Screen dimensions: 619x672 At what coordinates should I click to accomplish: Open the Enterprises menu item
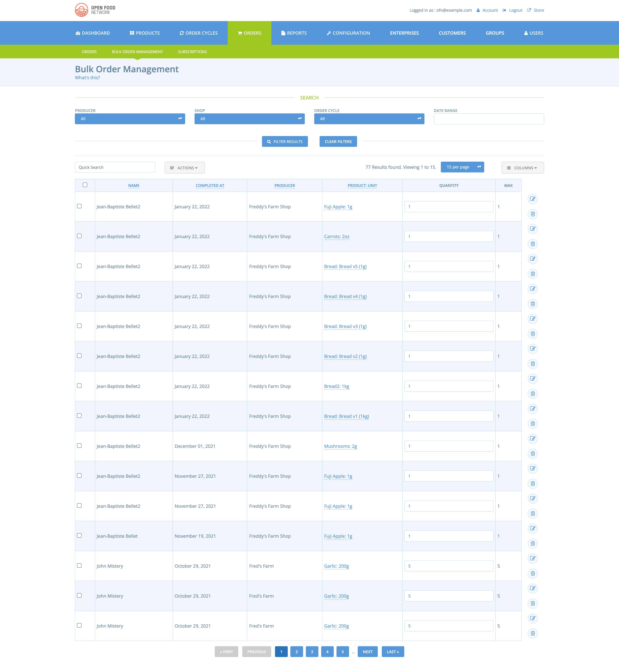404,33
